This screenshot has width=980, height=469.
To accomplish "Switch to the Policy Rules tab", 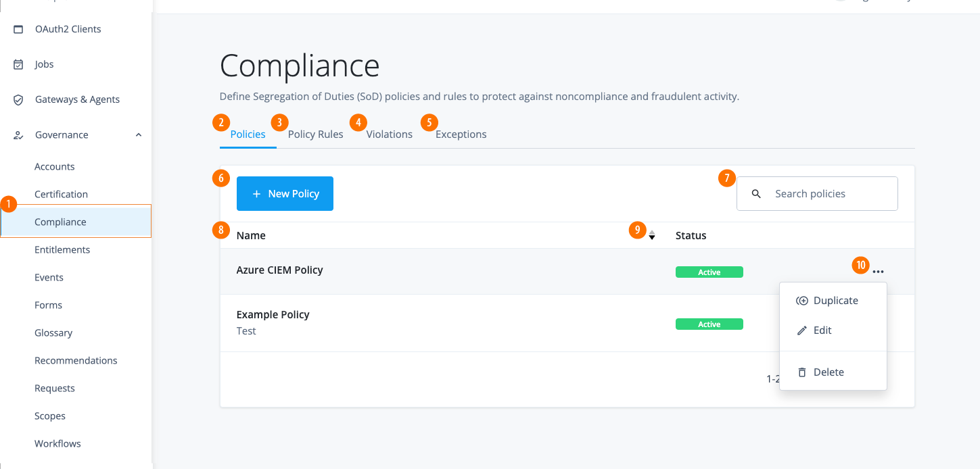I will [x=316, y=134].
